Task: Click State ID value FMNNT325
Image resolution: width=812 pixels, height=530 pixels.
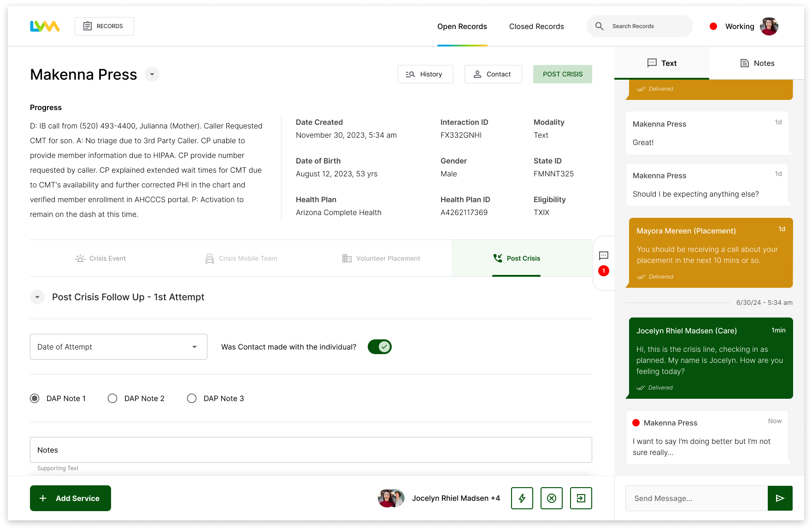Action: pyautogui.click(x=553, y=174)
